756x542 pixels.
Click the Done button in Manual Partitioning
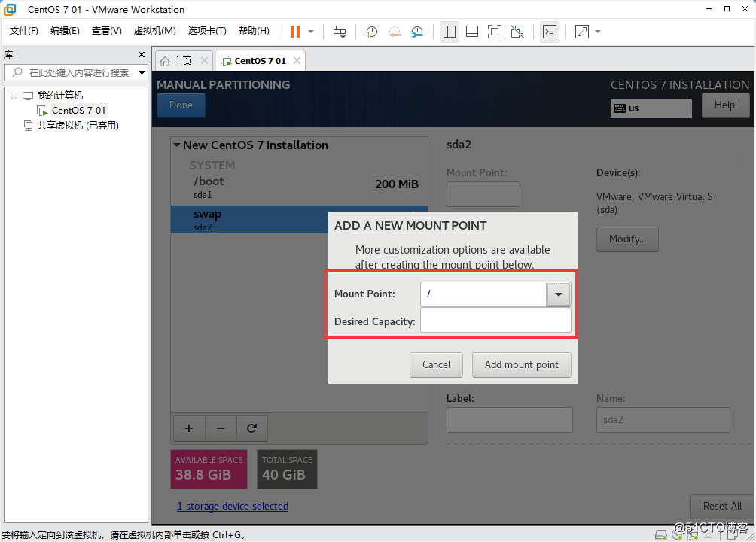(x=181, y=105)
